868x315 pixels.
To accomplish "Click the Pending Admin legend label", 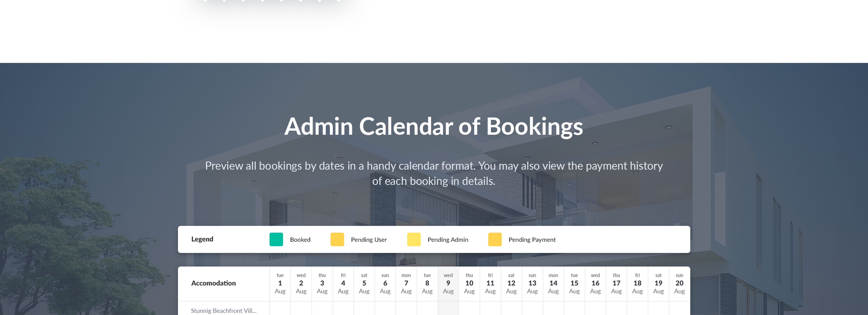I will coord(448,240).
